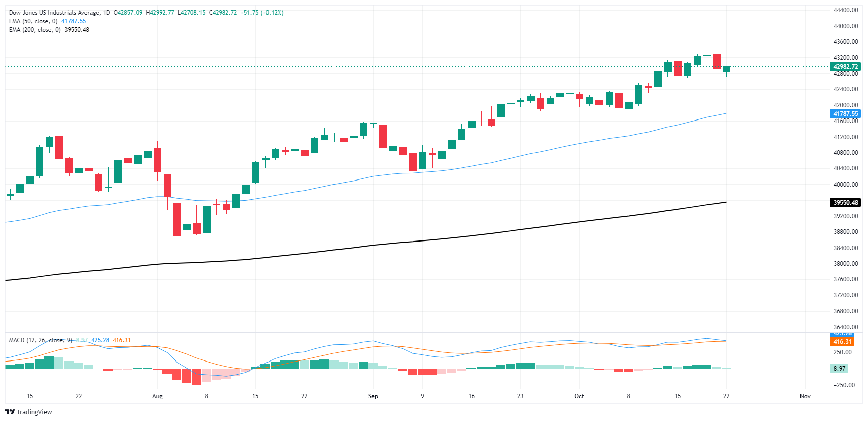Click the Sep date marker on time axis
This screenshot has width=868, height=421.
373,396
